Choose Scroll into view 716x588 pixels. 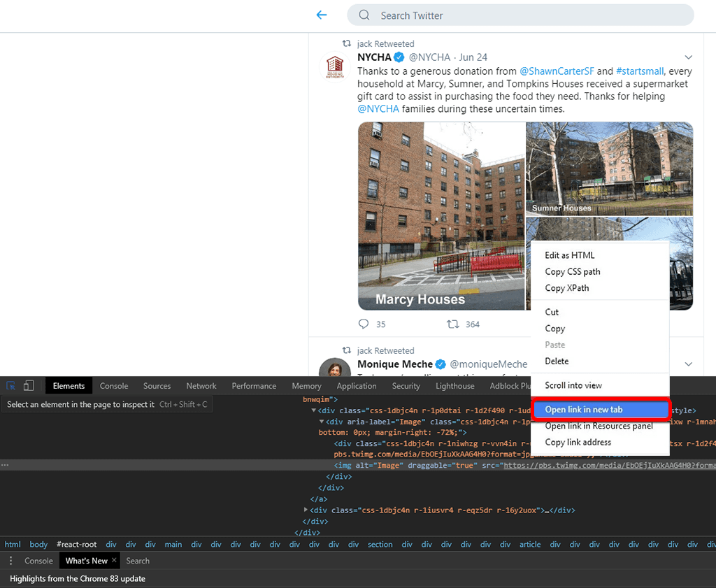coord(600,385)
